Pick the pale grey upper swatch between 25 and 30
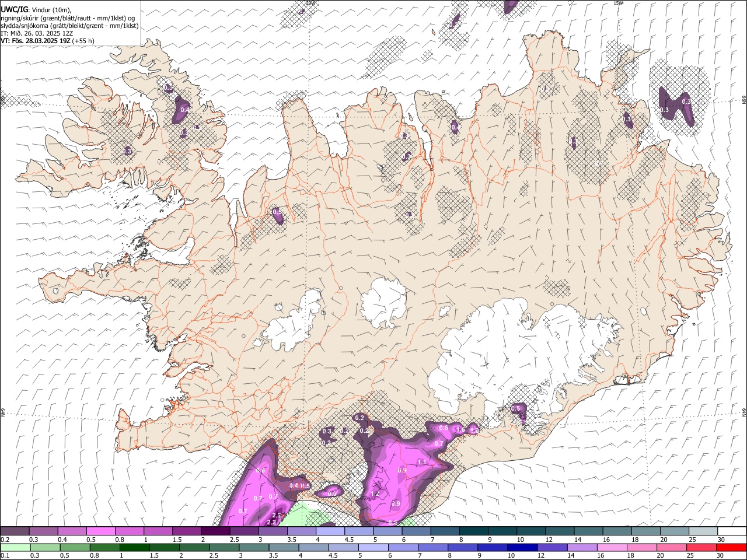The height and width of the screenshot is (560, 747). pos(703,531)
